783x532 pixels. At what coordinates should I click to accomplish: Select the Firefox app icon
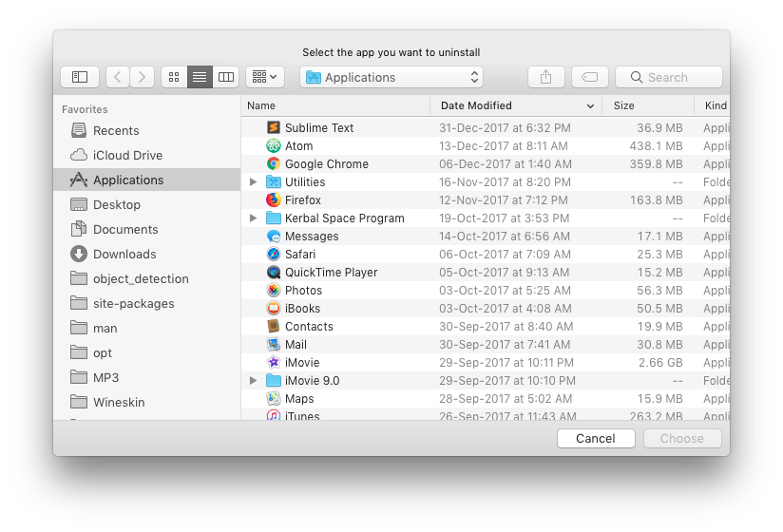[x=273, y=199]
